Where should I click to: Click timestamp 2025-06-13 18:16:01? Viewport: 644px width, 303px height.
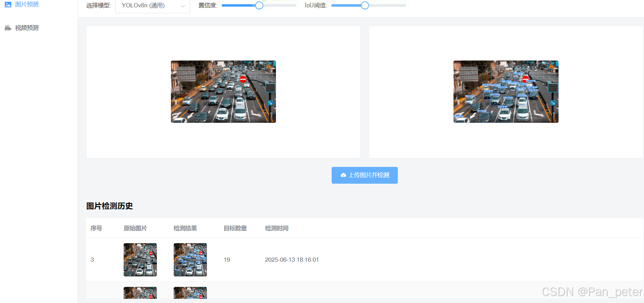pyautogui.click(x=292, y=260)
